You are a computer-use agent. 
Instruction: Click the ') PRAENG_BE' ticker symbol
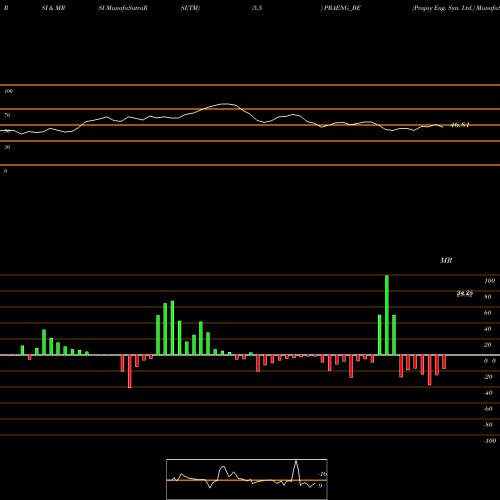tap(341, 8)
